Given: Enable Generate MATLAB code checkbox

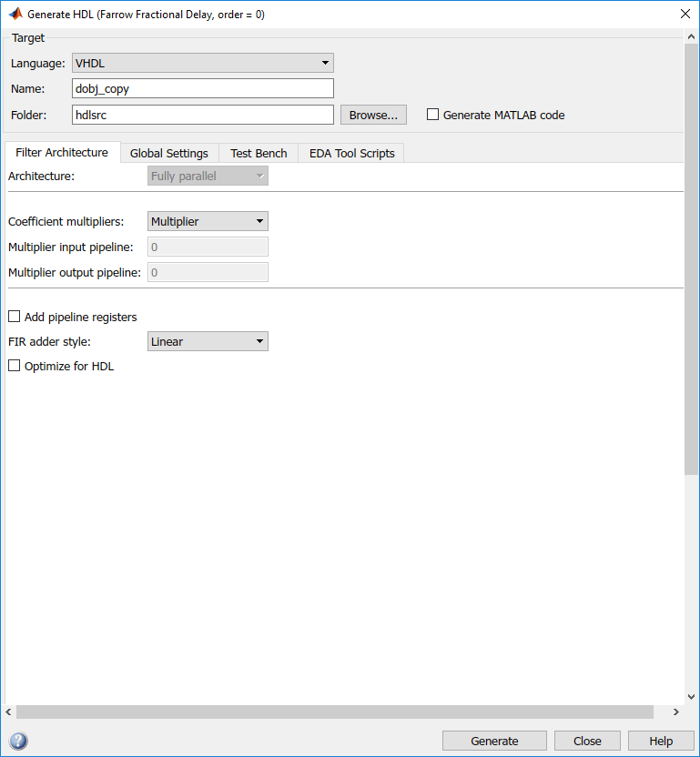Looking at the screenshot, I should [x=432, y=115].
